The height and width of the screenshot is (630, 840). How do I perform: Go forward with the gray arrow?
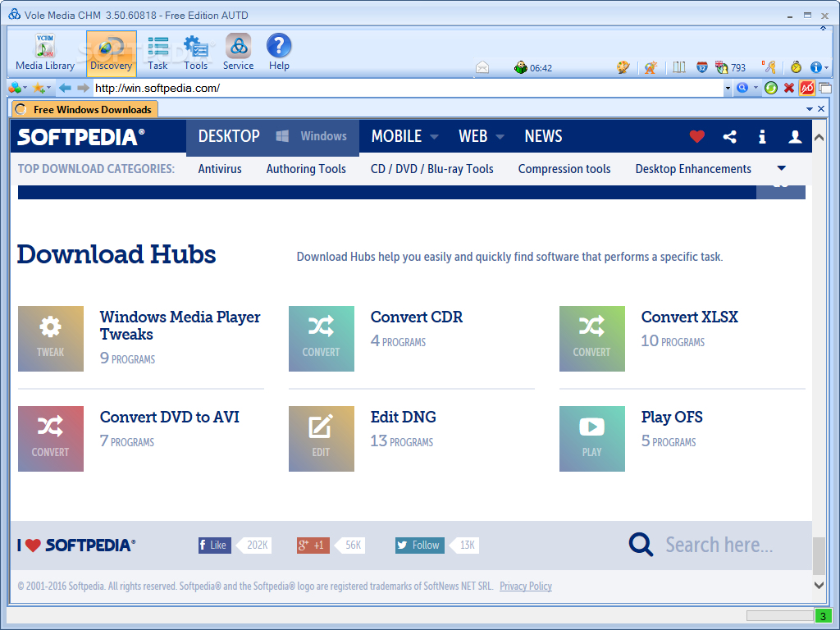(x=83, y=88)
